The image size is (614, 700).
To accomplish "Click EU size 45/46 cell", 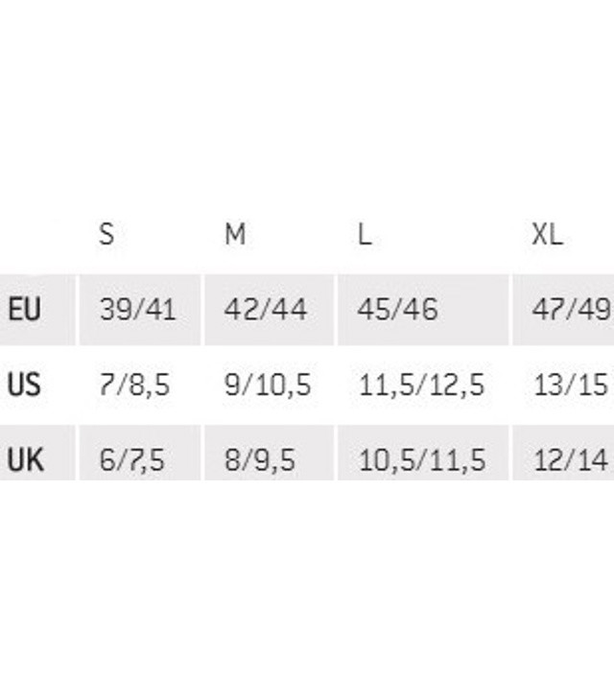I will pos(423,310).
